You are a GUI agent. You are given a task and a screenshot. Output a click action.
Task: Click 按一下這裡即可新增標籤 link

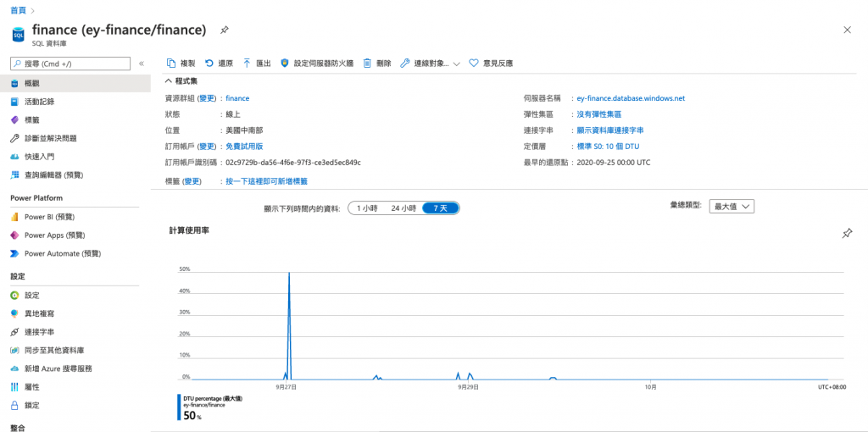(266, 181)
